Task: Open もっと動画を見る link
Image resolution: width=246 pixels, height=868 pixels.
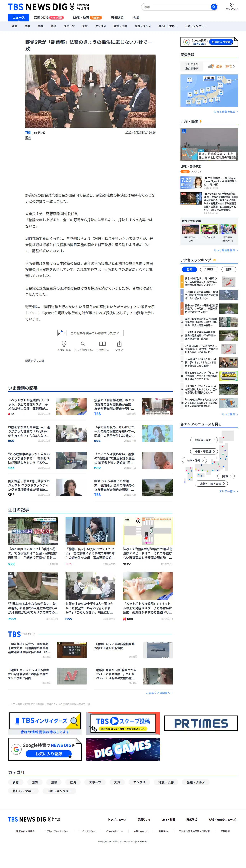Action: tap(226, 250)
